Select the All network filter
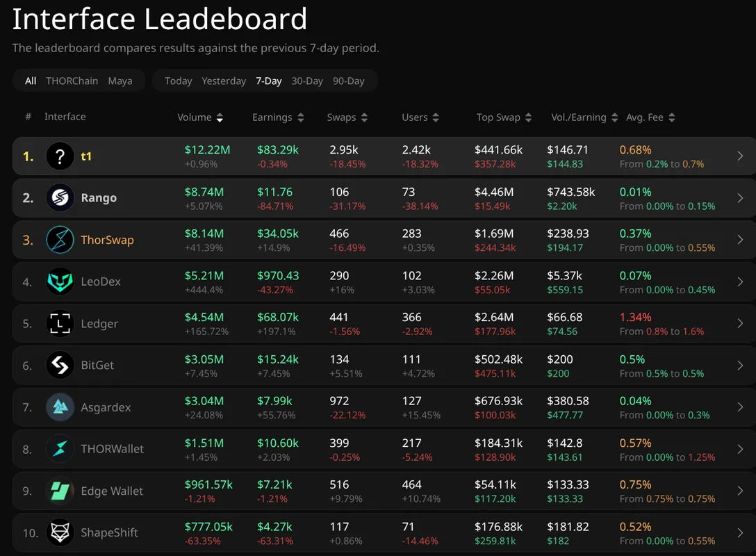Screen dimensions: 756x556 tap(31, 81)
